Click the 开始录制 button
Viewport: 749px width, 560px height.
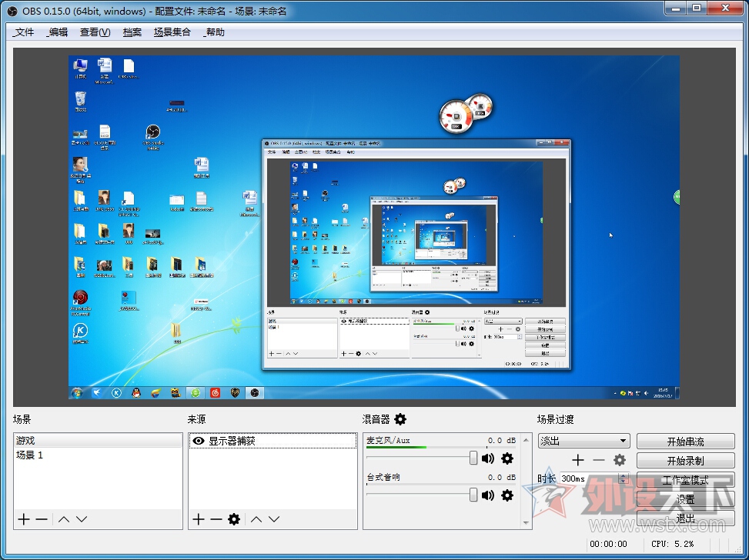pos(685,460)
